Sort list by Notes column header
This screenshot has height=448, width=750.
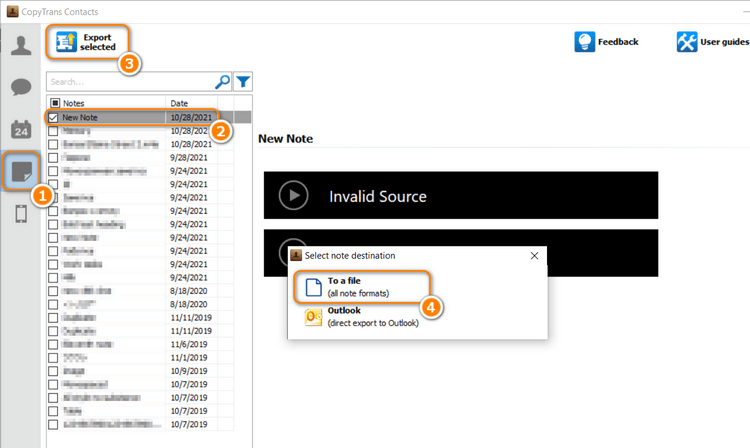tap(73, 103)
